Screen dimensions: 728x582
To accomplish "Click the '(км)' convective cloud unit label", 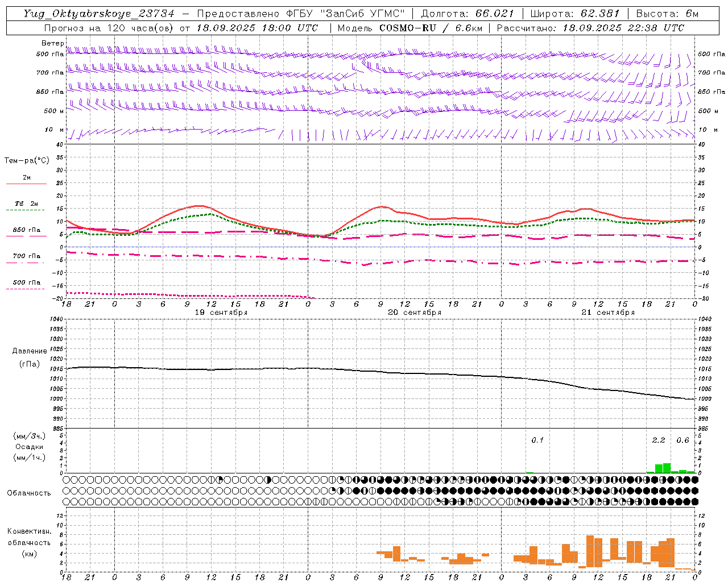I will click(x=30, y=554).
